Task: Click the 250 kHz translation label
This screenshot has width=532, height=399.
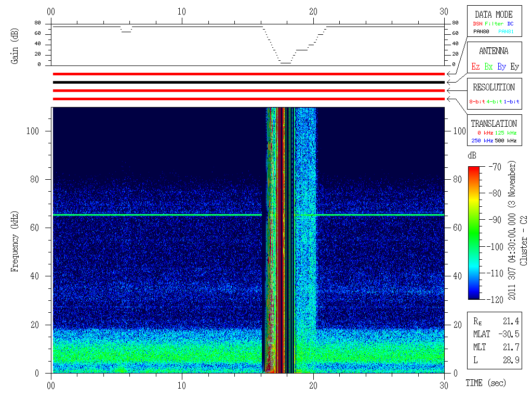Action: tap(482, 141)
